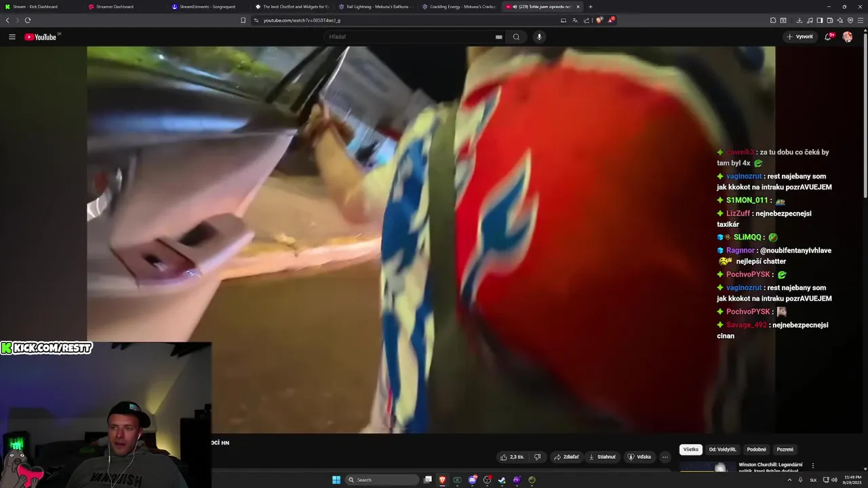The image size is (868, 488).
Task: Toggle the browser sidebar panel icon
Action: 820,20
